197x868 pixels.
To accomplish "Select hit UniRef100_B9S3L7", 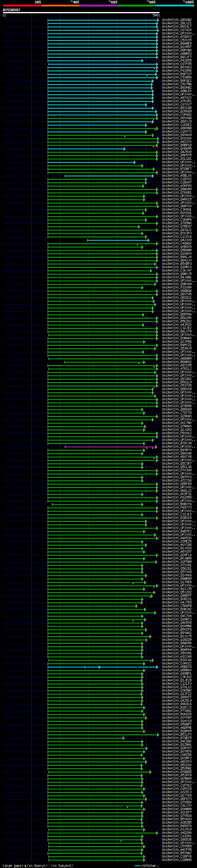I will point(177,26).
